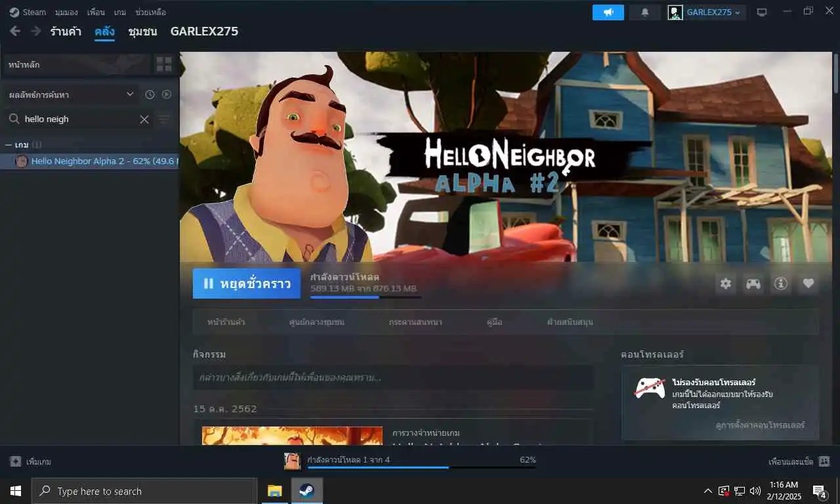Click the หน้าหลัก library home button
The image size is (840, 504).
[77, 64]
